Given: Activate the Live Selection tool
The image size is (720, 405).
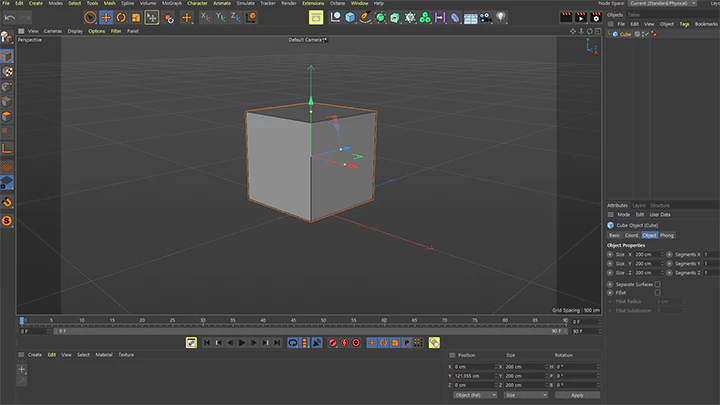Looking at the screenshot, I should click(x=90, y=17).
